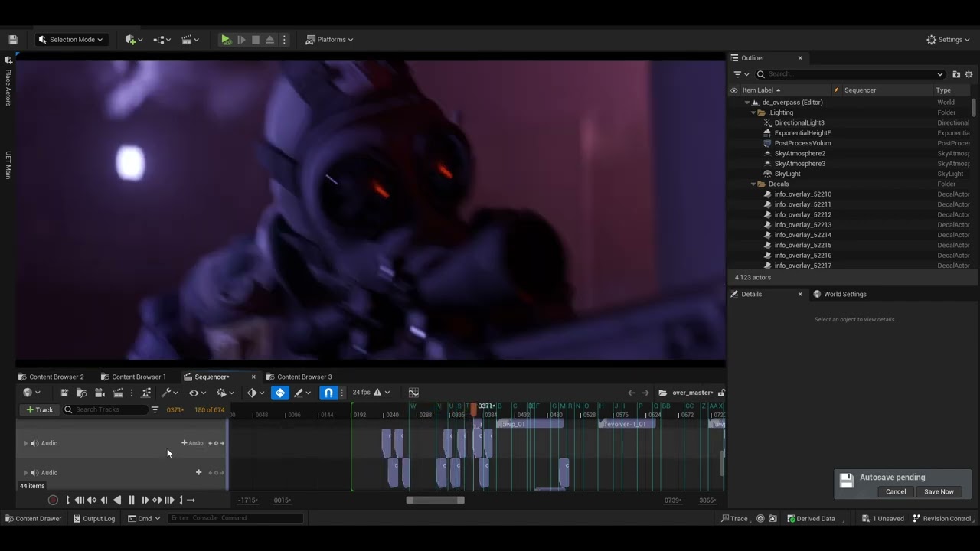Image resolution: width=980 pixels, height=551 pixels.
Task: Open Outliner settings gear
Action: 969,74
